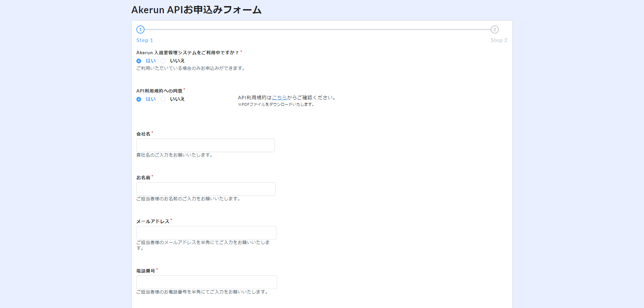Viewport: 644px width, 308px height.
Task: Click the Akerun APIお申込みフォーム heading
Action: pyautogui.click(x=196, y=10)
